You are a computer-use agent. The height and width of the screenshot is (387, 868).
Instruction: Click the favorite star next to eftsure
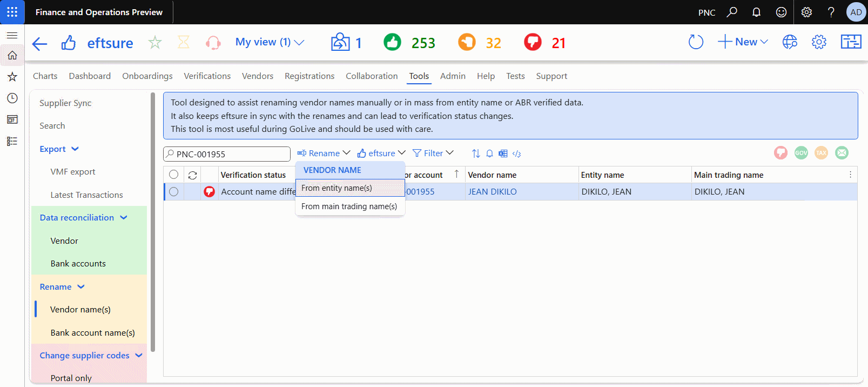tap(155, 42)
